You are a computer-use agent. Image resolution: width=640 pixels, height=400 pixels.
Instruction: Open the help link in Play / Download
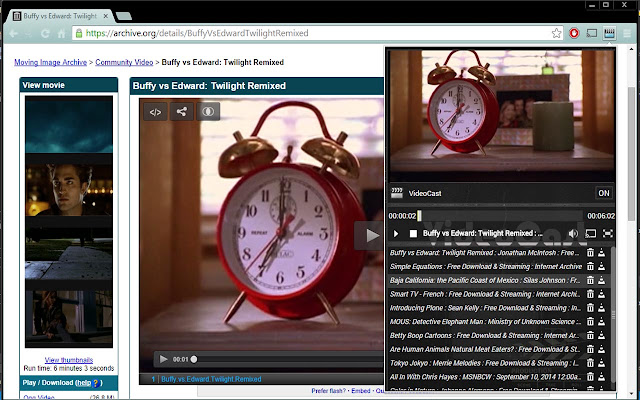tap(84, 383)
